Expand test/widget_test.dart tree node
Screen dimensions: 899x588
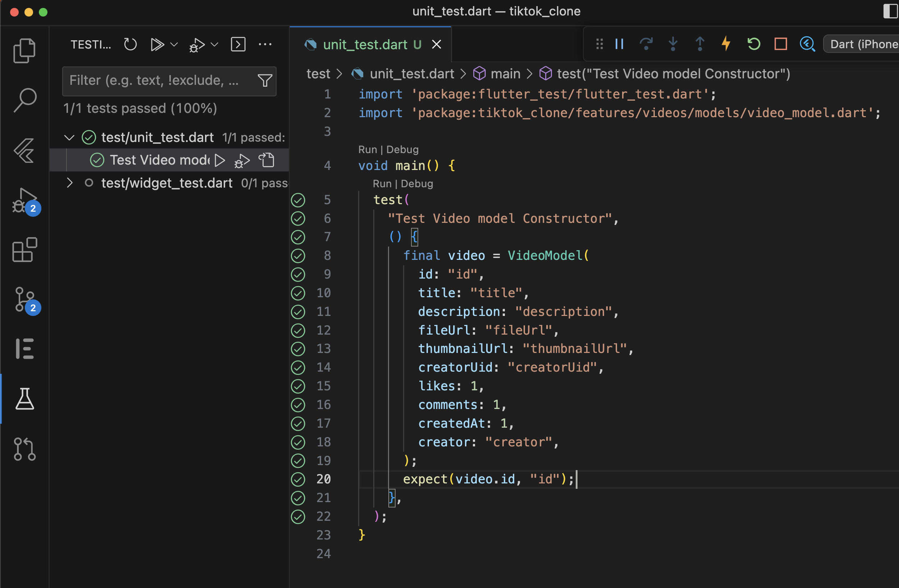69,183
